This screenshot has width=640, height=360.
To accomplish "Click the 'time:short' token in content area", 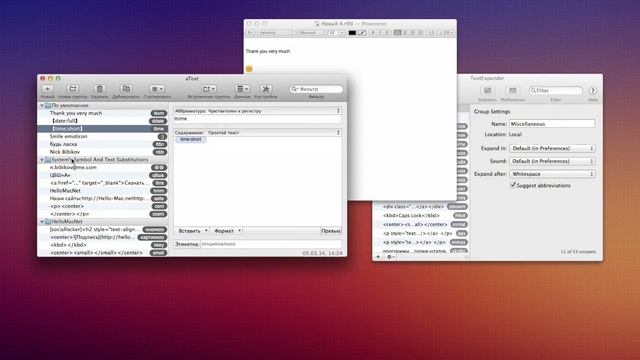I will coord(191,140).
